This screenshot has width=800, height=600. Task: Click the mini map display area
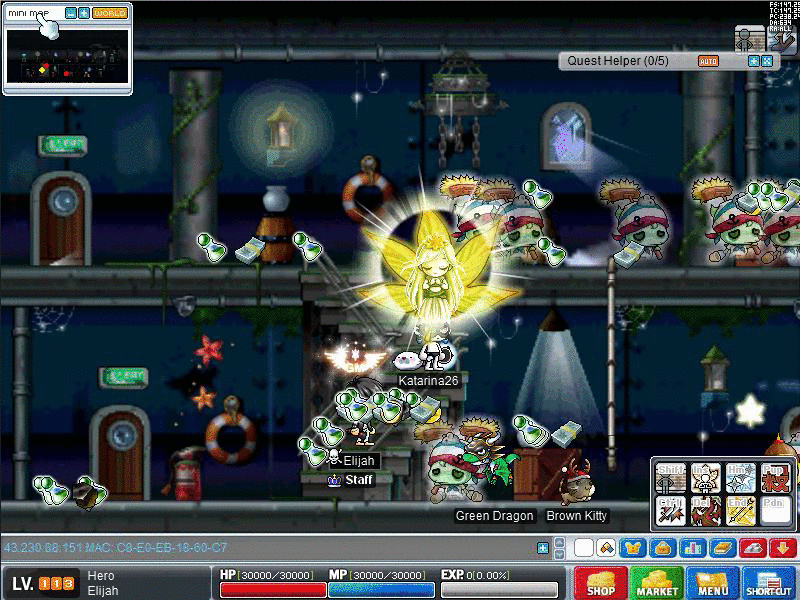[x=67, y=56]
